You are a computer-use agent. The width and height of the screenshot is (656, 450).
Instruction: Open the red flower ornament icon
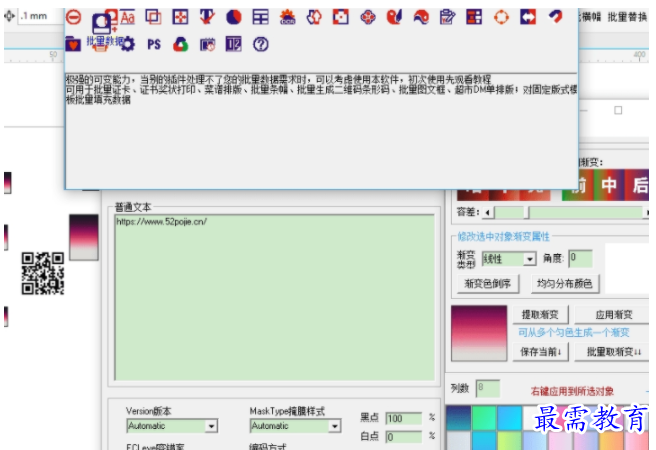(x=368, y=17)
